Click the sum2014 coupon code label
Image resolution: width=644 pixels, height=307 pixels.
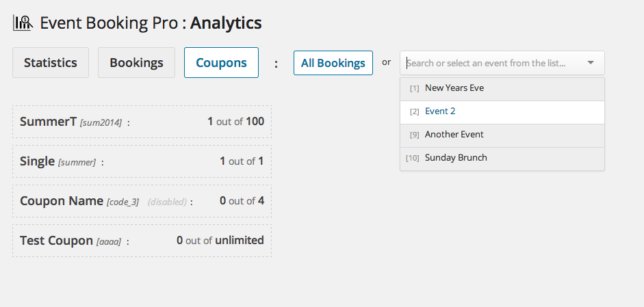[x=101, y=122]
